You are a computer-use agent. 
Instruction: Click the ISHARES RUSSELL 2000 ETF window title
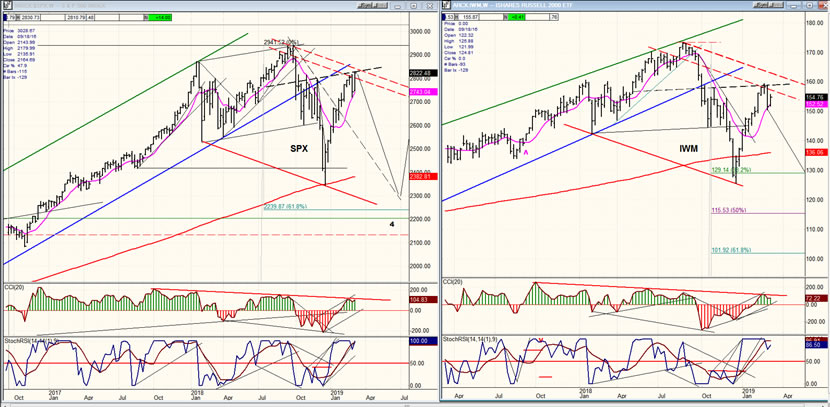click(535, 5)
